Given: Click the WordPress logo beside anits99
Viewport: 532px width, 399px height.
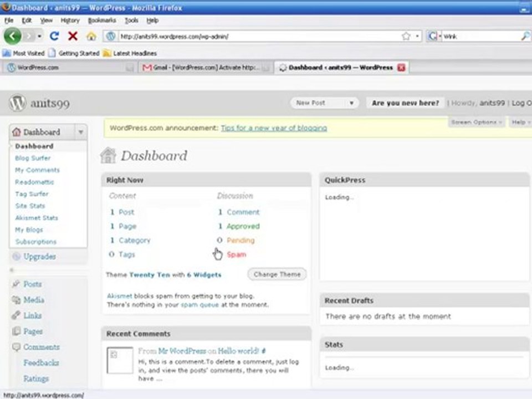Looking at the screenshot, I should pyautogui.click(x=17, y=103).
